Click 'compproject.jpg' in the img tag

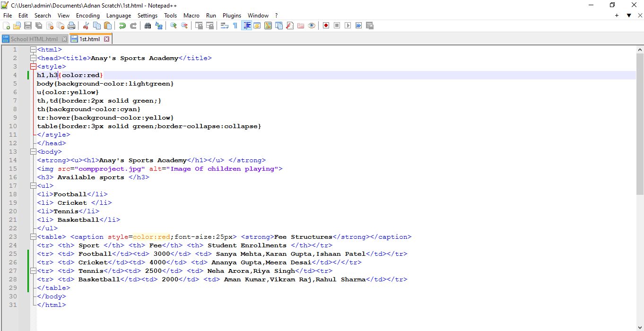click(x=110, y=169)
